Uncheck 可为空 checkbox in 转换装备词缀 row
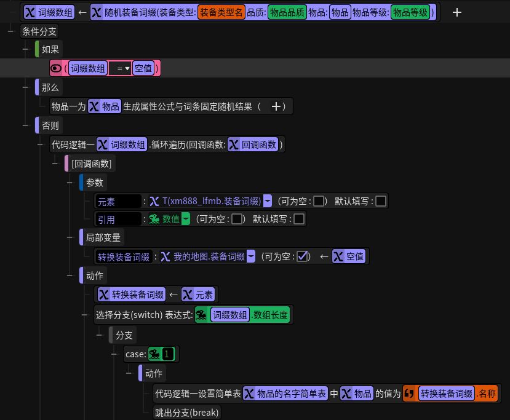 pos(302,256)
